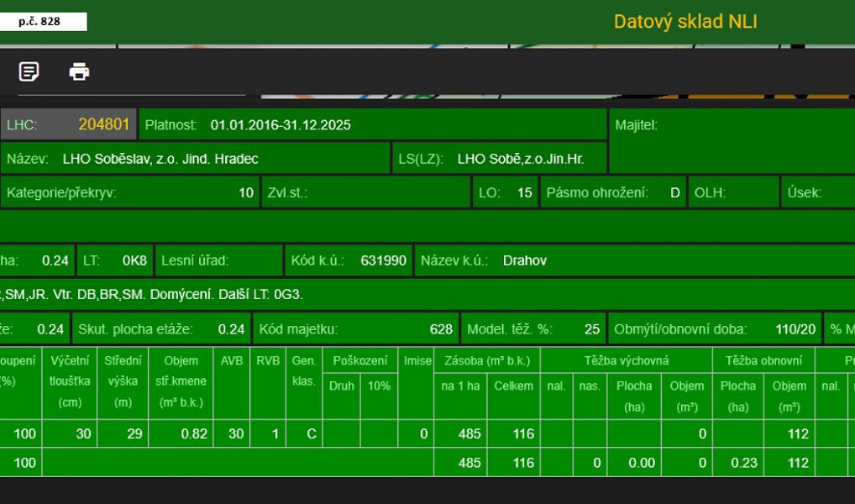The height and width of the screenshot is (504, 855).
Task: Click Model. těž. % value 25
Action: click(592, 329)
